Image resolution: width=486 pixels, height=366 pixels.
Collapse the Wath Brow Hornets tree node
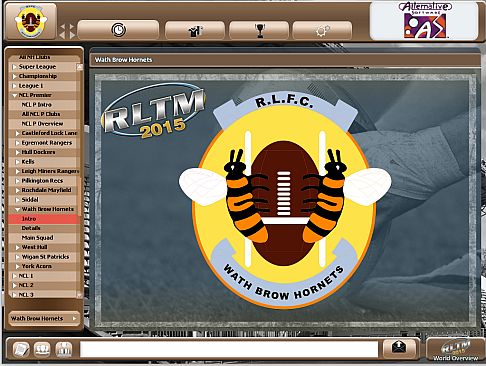[x=18, y=209]
